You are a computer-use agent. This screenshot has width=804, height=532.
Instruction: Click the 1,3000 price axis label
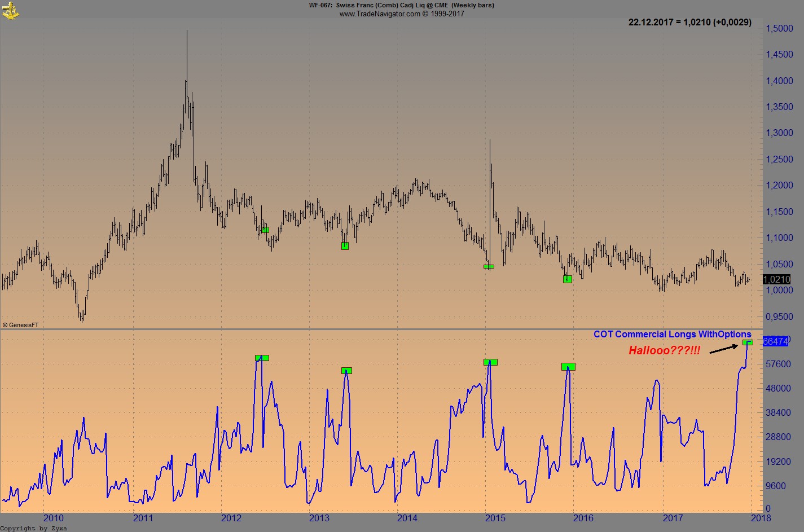(x=779, y=133)
